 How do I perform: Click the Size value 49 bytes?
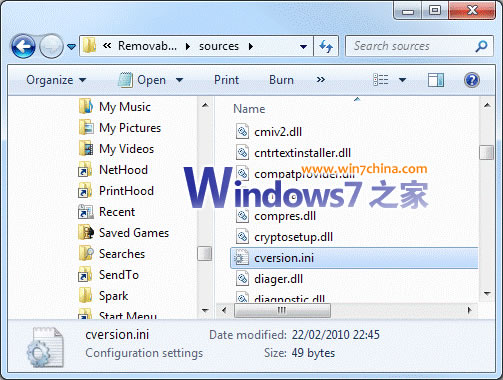click(x=313, y=353)
